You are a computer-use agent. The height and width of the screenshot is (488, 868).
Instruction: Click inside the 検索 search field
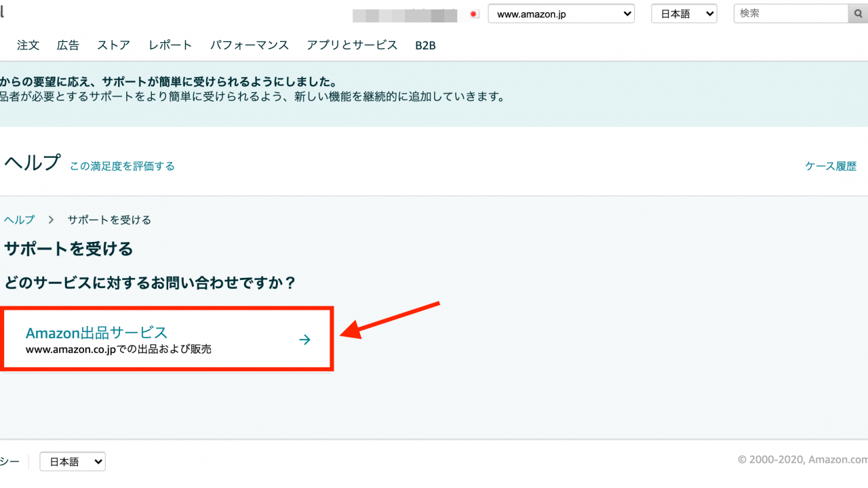[x=790, y=14]
